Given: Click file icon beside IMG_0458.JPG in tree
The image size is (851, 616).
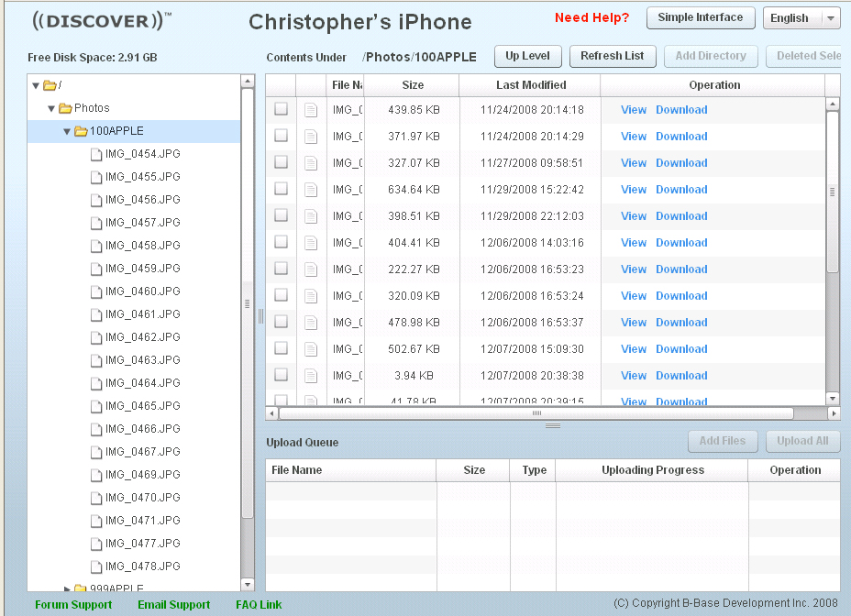Looking at the screenshot, I should coord(96,246).
